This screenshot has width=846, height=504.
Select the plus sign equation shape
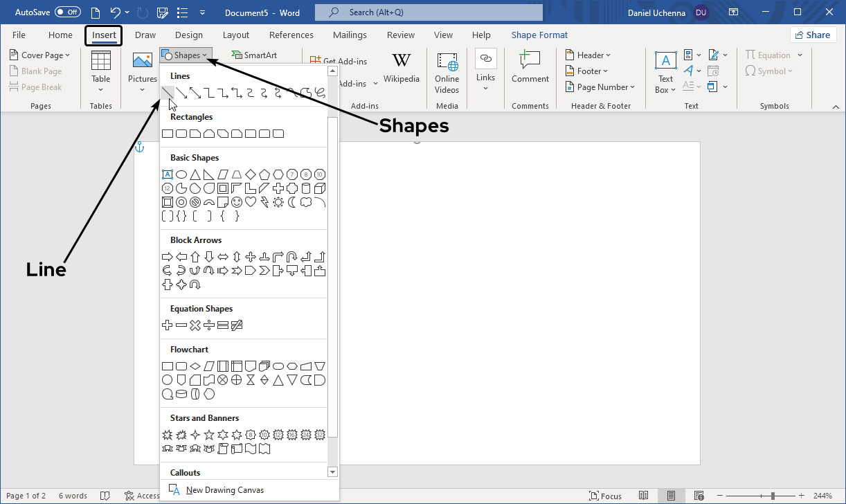167,325
